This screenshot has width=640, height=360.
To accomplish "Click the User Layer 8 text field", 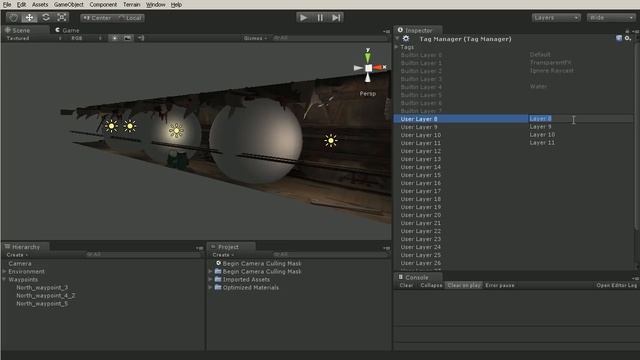I will pos(580,119).
